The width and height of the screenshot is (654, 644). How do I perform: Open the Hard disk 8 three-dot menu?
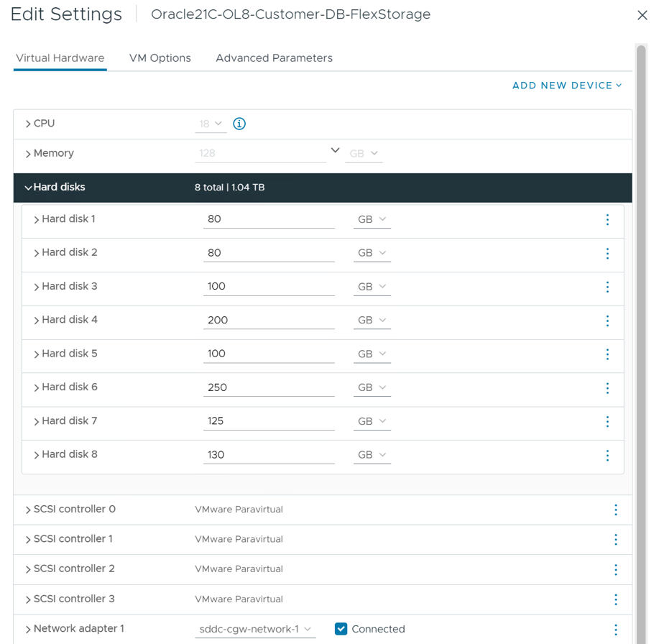point(607,455)
